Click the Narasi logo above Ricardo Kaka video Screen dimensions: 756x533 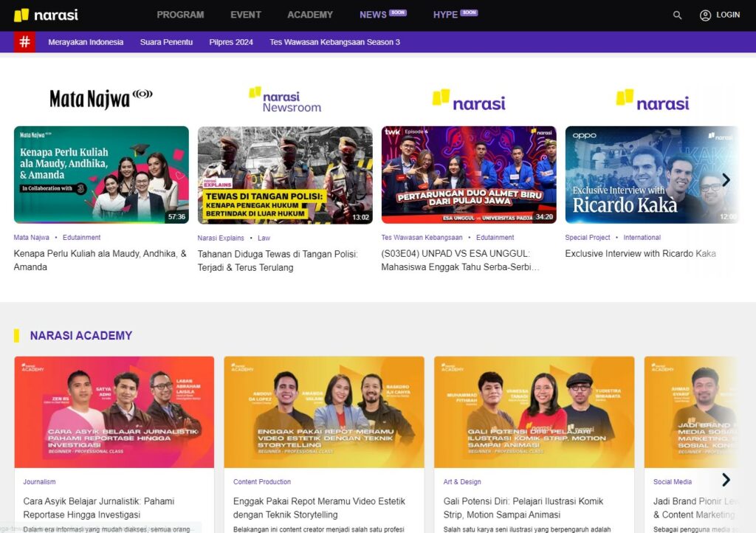[x=653, y=100]
